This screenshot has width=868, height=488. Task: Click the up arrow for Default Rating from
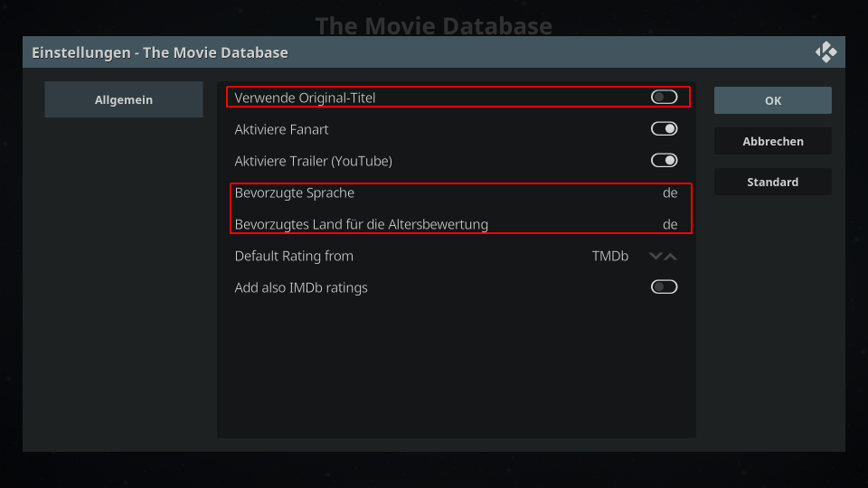(x=670, y=256)
